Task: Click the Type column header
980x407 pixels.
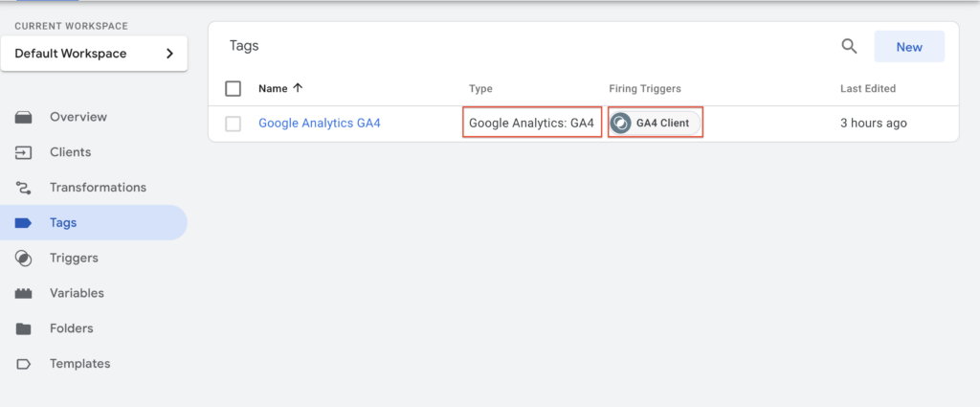Action: pos(480,89)
